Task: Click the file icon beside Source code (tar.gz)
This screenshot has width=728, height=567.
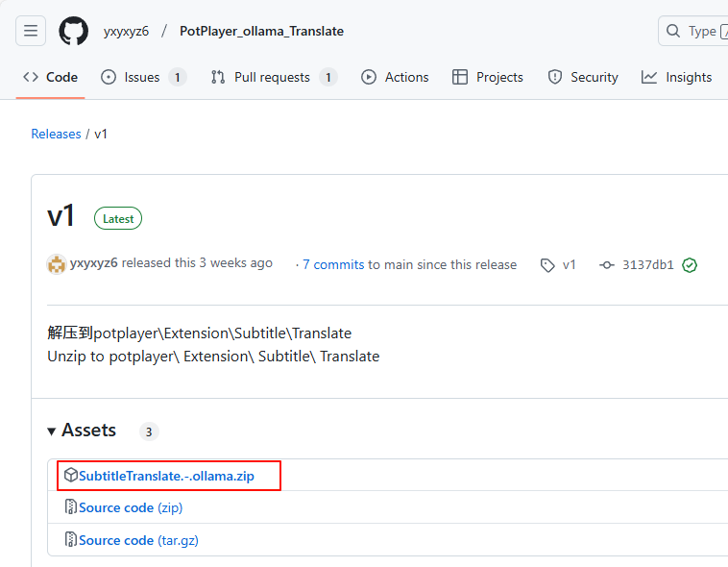Action: pos(70,540)
